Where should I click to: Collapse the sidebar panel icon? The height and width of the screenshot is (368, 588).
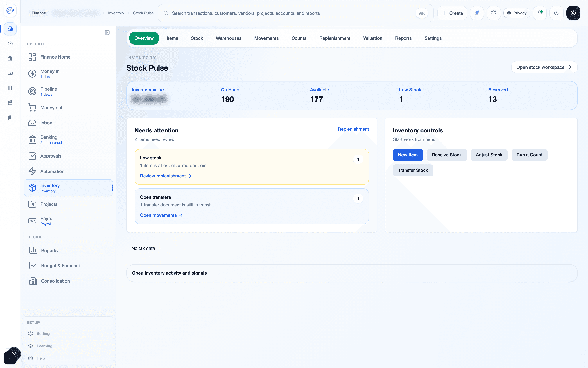pos(107,32)
